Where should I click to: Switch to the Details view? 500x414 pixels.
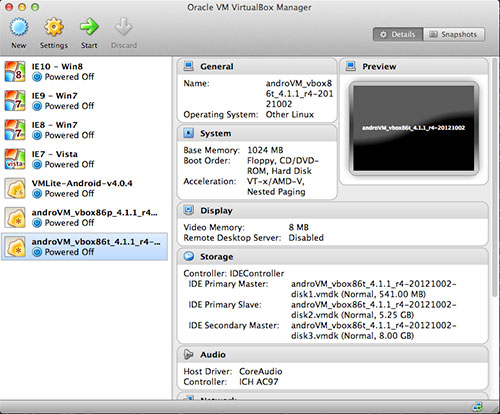click(x=398, y=34)
